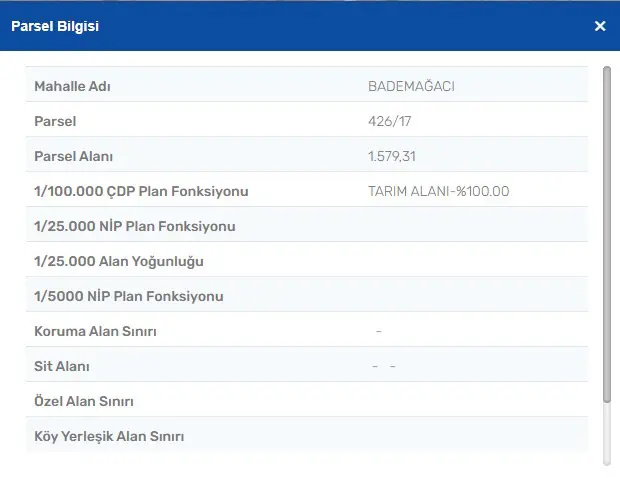Click the Mahalle Adı label
The height and width of the screenshot is (478, 620).
[72, 86]
